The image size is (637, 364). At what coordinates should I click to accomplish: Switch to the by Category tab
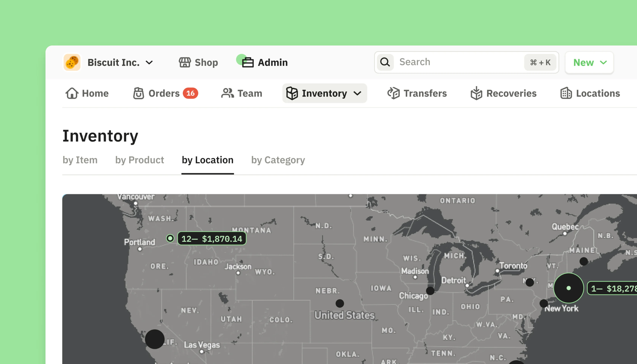point(278,160)
